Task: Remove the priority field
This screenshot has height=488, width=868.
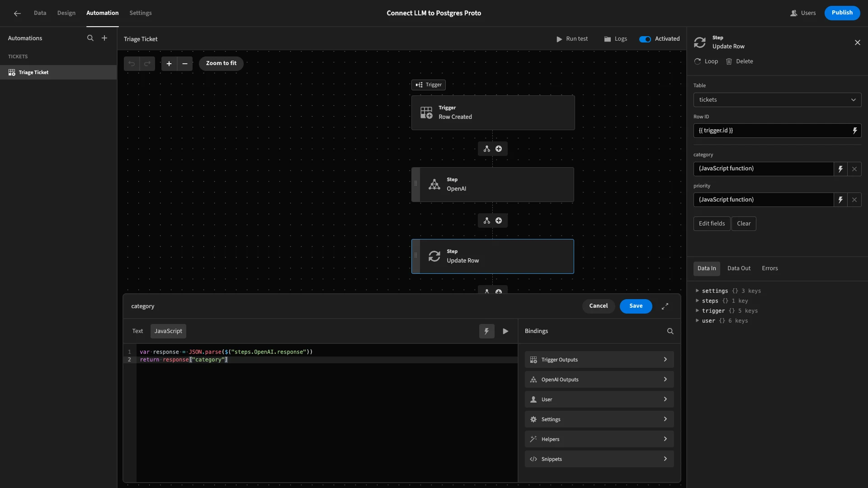Action: 854,200
